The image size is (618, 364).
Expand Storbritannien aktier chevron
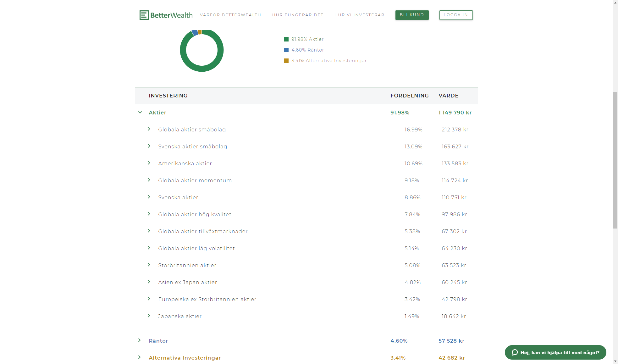point(149,265)
